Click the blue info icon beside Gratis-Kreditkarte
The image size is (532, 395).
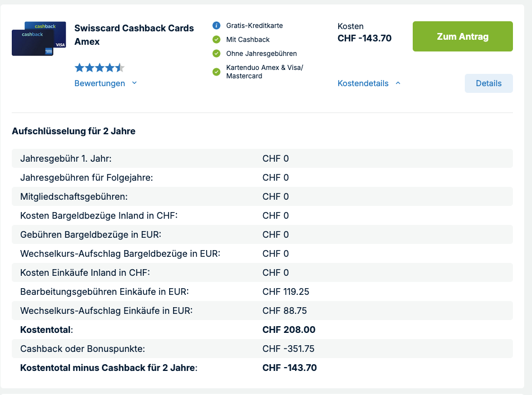click(216, 26)
